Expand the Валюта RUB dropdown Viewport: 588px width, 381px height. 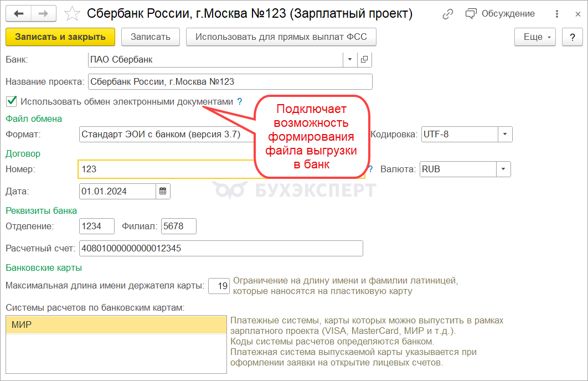[503, 169]
